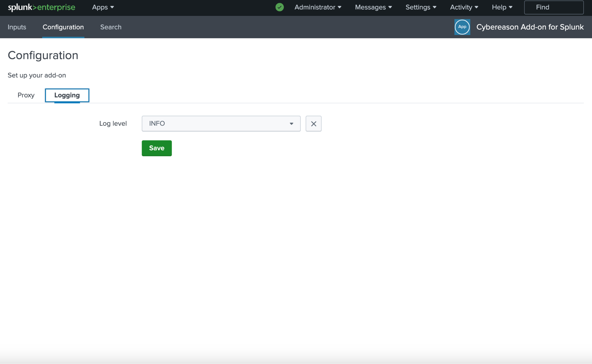Select the Configuration nav item
Image resolution: width=592 pixels, height=364 pixels.
pyautogui.click(x=63, y=27)
